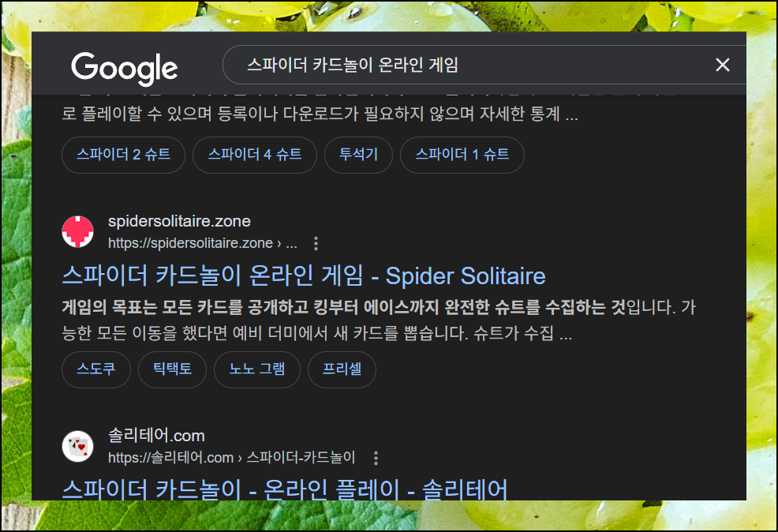Clear the search box with the X icon

[723, 65]
